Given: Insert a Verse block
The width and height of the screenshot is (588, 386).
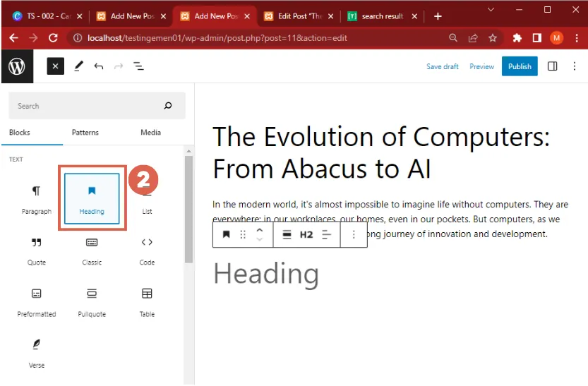Looking at the screenshot, I should (x=37, y=354).
